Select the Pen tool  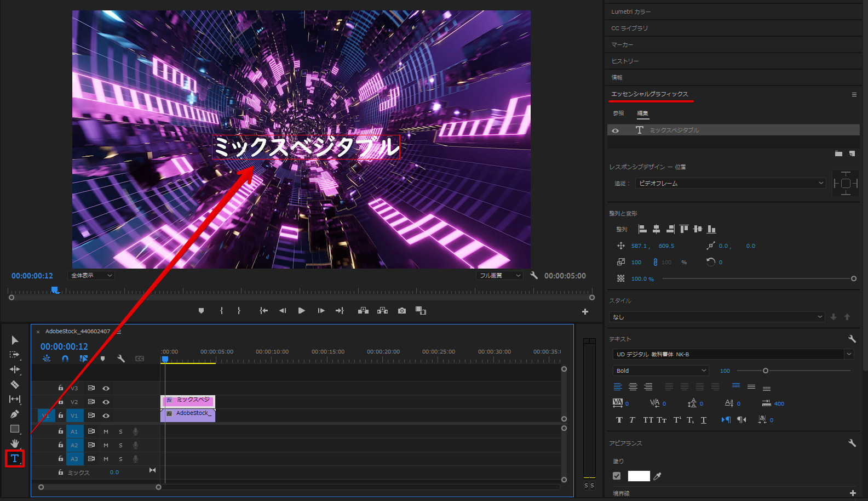[15, 414]
